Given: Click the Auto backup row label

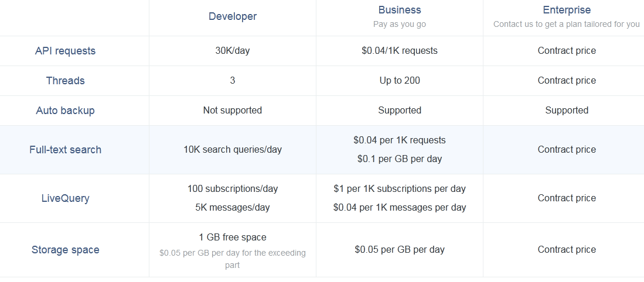Looking at the screenshot, I should (x=65, y=111).
